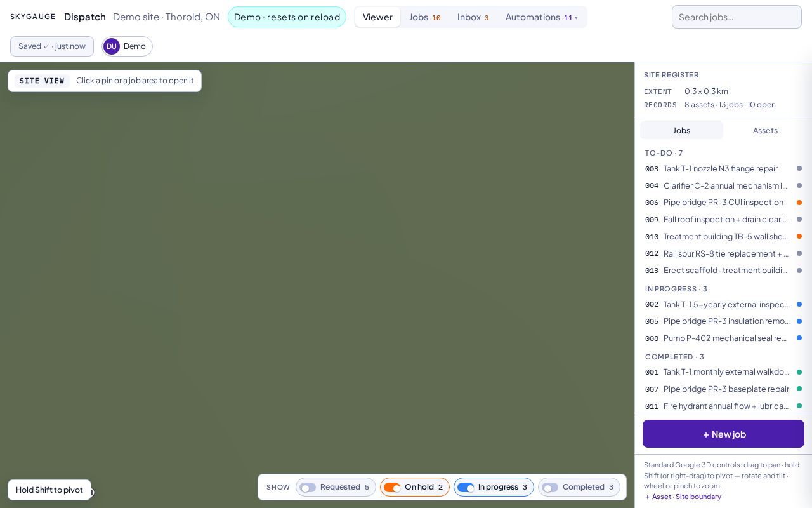Click the Hold Shift to pivot hint
This screenshot has height=508, width=812.
(49, 490)
